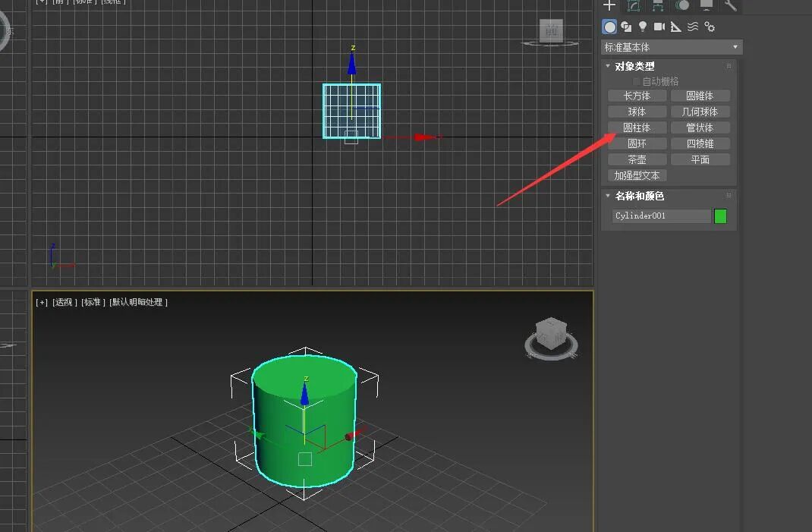Select the Space Warps waves icon
The height and width of the screenshot is (532, 812).
click(x=693, y=27)
